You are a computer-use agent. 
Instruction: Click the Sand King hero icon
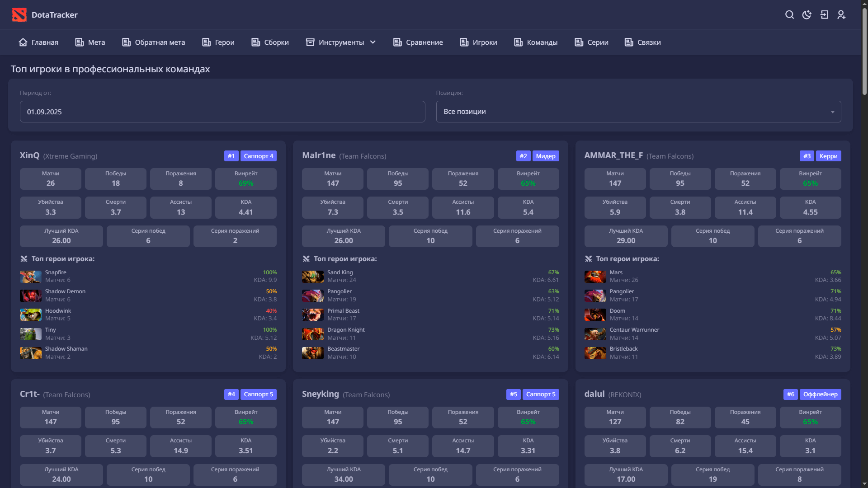313,277
